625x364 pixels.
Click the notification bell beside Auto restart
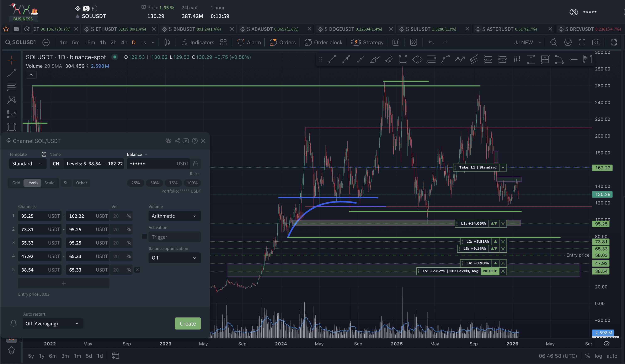(13, 323)
